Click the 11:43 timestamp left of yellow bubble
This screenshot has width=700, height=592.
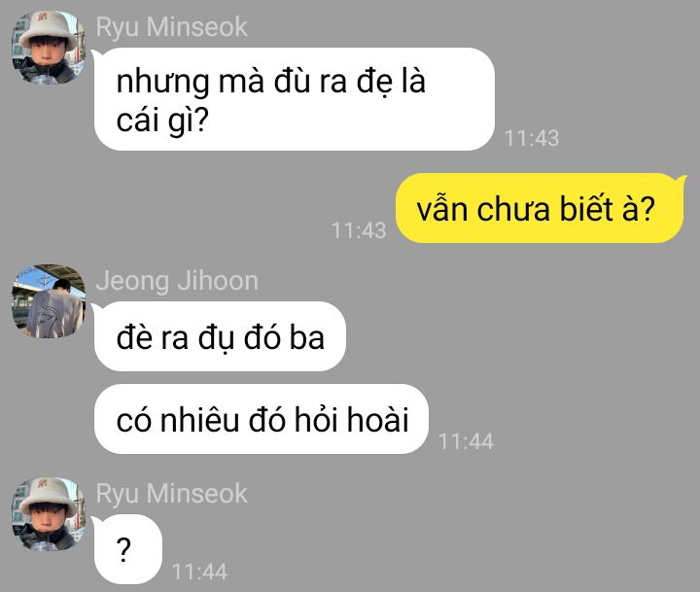point(359,230)
